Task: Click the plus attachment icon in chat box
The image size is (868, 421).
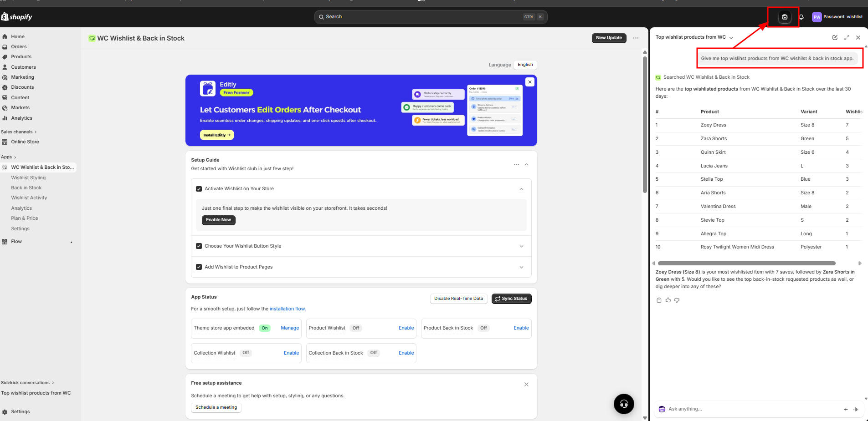Action: tap(846, 409)
